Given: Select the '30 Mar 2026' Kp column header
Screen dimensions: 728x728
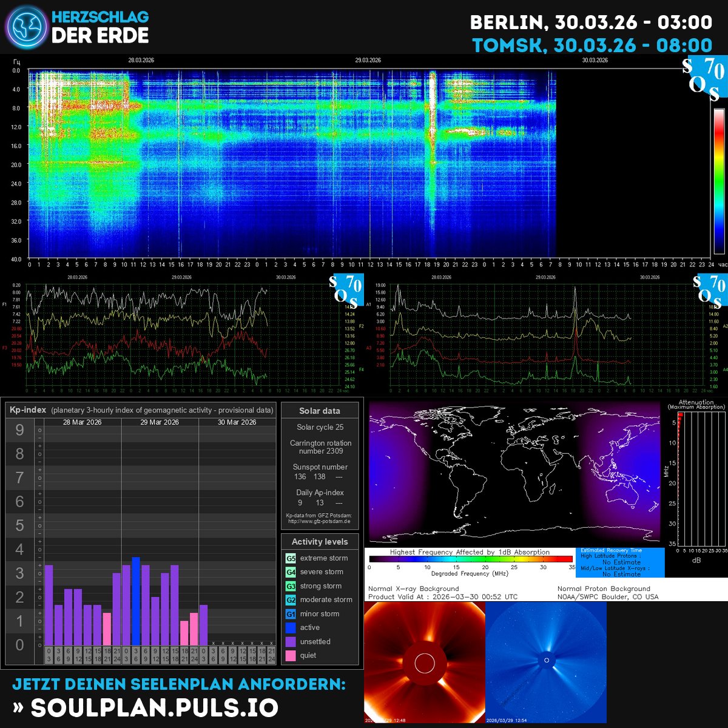Looking at the screenshot, I should (x=237, y=422).
